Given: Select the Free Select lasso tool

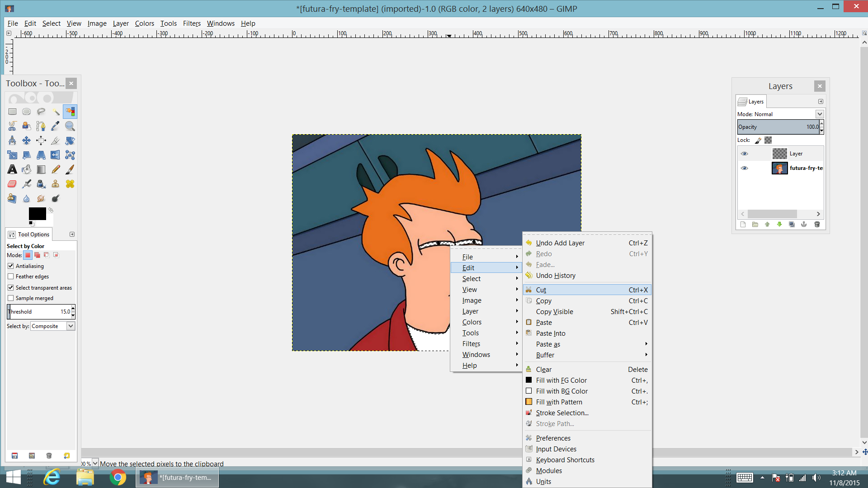Looking at the screenshot, I should pos(41,112).
